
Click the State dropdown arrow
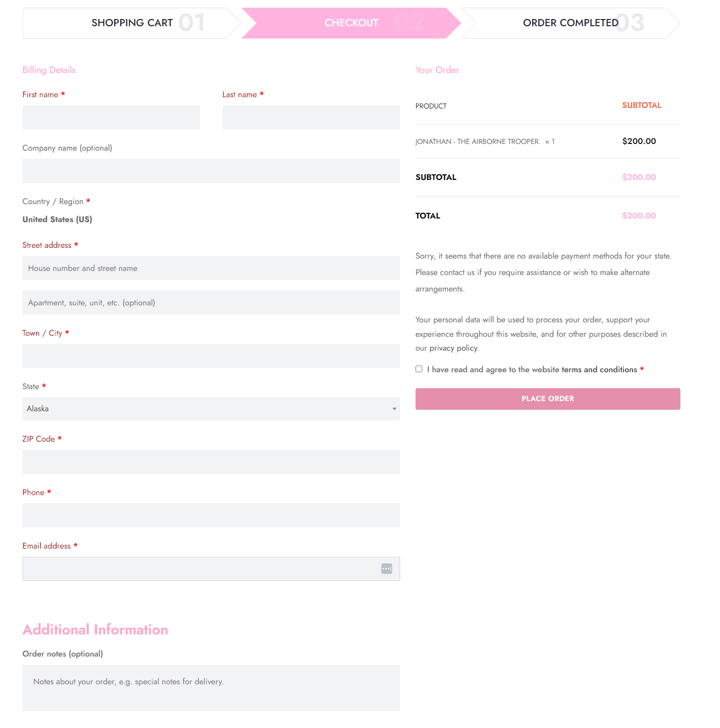click(x=394, y=409)
